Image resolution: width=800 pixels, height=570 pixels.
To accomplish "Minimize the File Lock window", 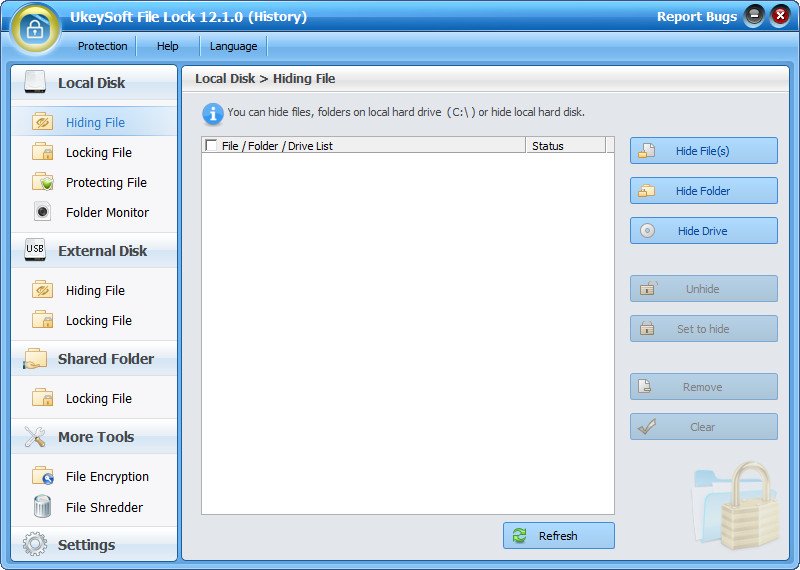I will pyautogui.click(x=754, y=16).
